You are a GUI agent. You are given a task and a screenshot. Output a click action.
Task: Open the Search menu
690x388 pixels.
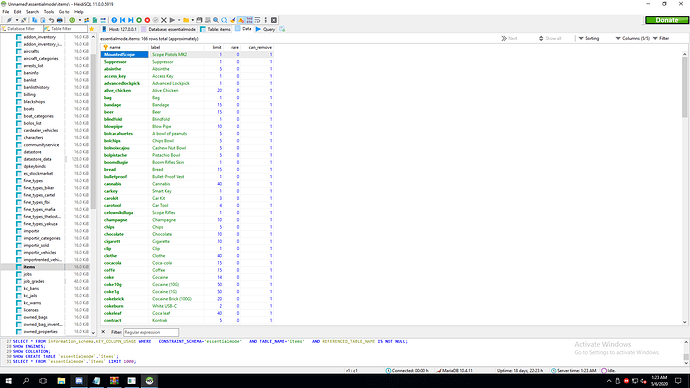pos(32,12)
